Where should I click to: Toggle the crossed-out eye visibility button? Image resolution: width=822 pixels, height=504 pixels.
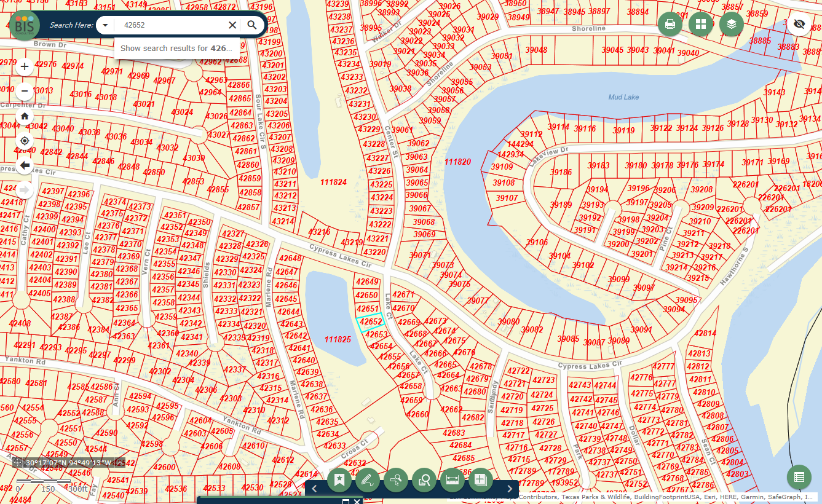(799, 24)
